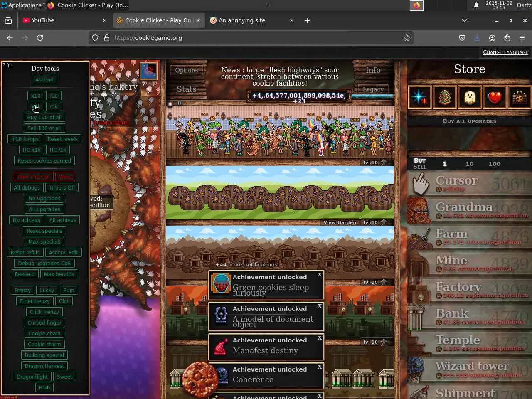The height and width of the screenshot is (399, 532).
Task: Open the Stats menu
Action: [x=187, y=89]
